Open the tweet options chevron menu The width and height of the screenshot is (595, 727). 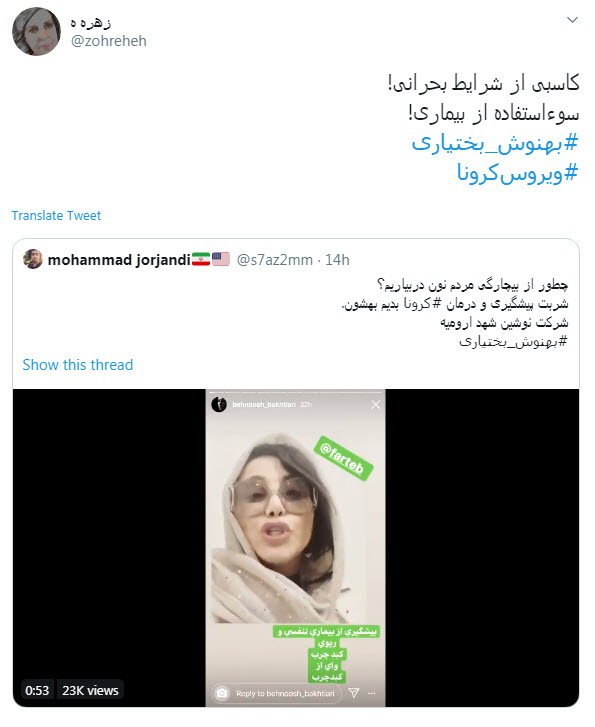pyautogui.click(x=572, y=20)
